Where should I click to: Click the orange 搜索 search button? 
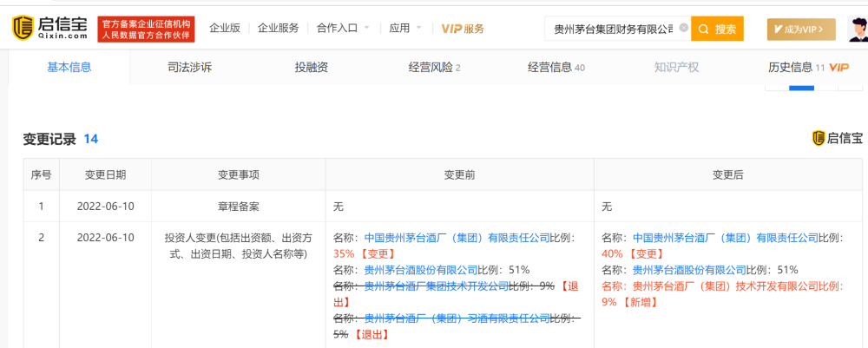pyautogui.click(x=717, y=29)
